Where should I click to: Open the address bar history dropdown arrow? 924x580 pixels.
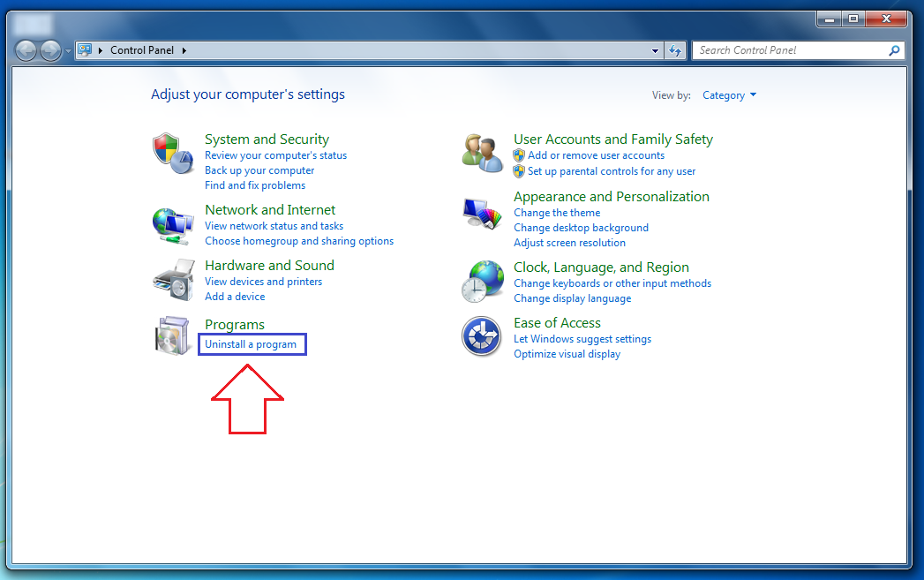click(x=655, y=50)
